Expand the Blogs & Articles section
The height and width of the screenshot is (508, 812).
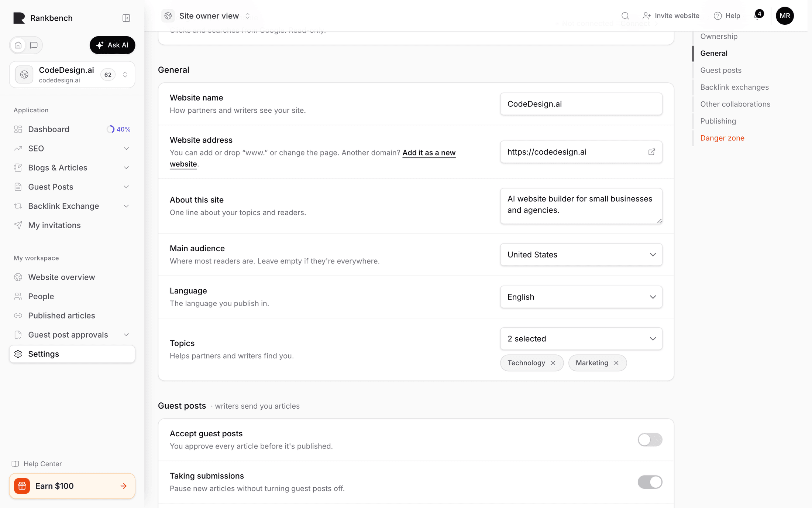point(72,168)
